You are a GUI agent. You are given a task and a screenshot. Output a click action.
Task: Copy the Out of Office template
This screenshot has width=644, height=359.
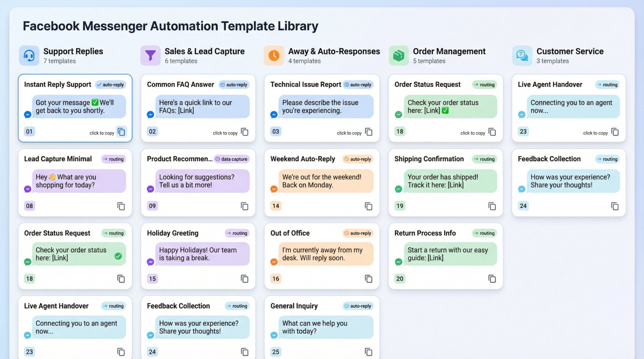pos(369,279)
